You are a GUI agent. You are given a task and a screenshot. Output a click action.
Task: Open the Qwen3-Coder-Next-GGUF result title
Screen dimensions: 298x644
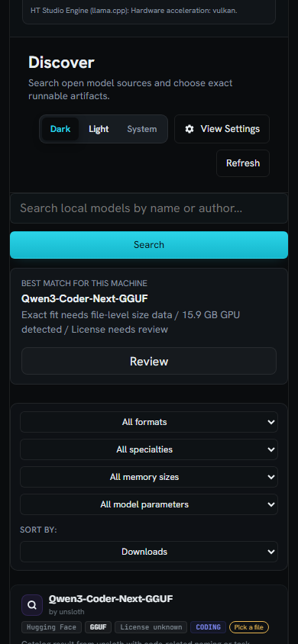[111, 599]
